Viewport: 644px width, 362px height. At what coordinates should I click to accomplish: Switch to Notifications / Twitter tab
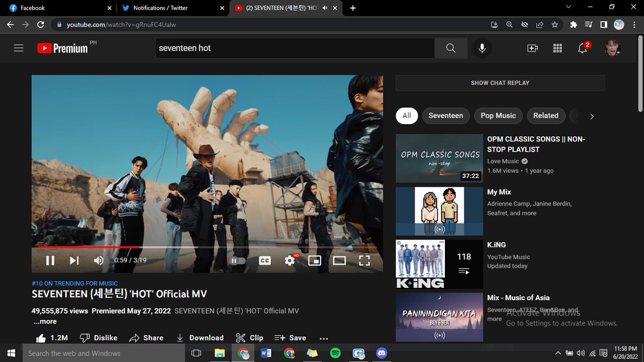172,8
